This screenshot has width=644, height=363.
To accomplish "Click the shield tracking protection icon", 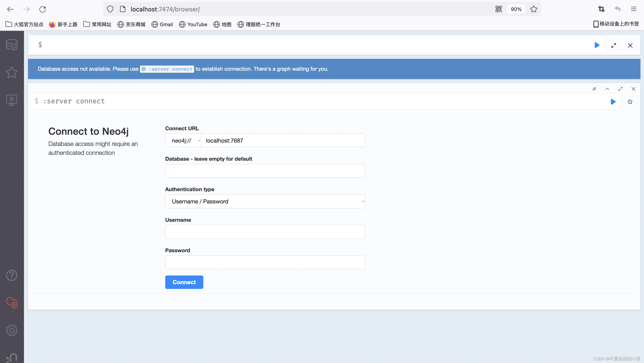I will [110, 9].
